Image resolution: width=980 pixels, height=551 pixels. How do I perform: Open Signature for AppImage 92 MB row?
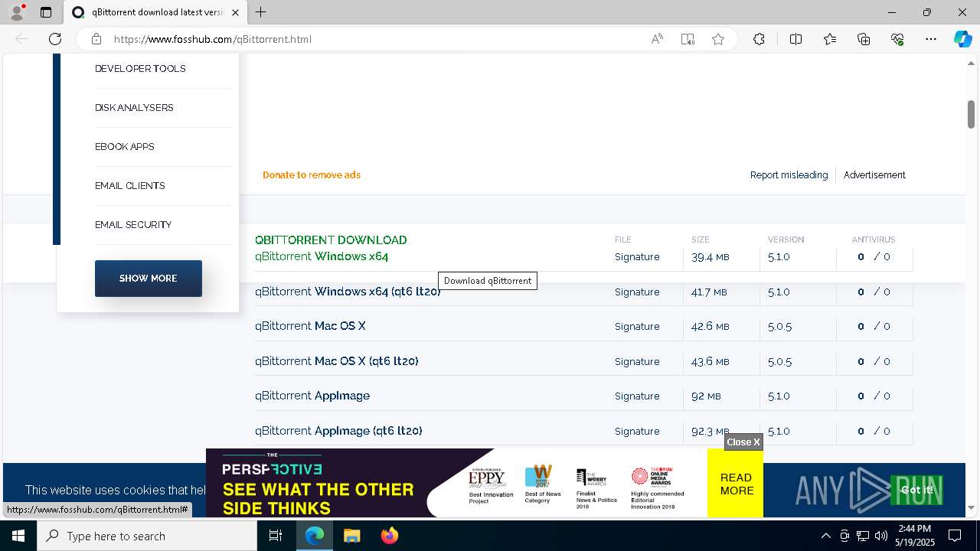click(637, 396)
